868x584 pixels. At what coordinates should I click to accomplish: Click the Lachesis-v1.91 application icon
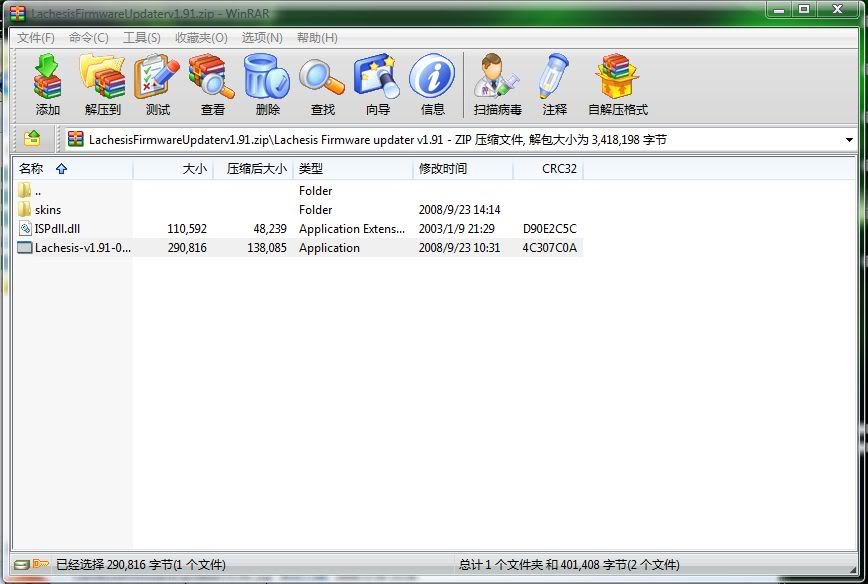click(x=25, y=247)
